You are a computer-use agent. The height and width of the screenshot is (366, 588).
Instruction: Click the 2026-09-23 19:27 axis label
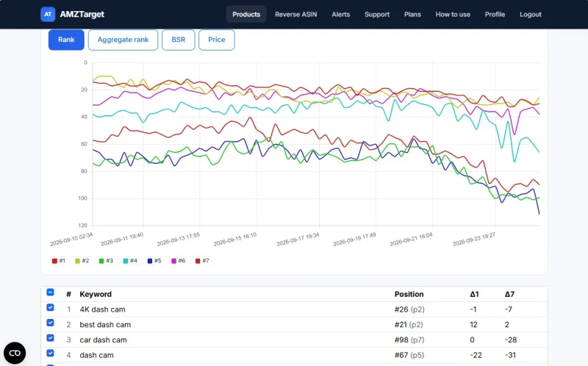474,240
